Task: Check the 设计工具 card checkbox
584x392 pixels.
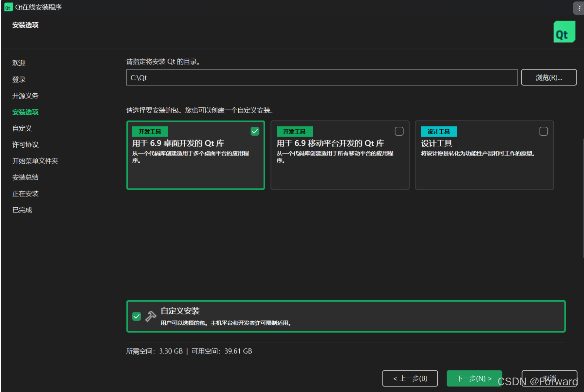Action: [x=544, y=131]
